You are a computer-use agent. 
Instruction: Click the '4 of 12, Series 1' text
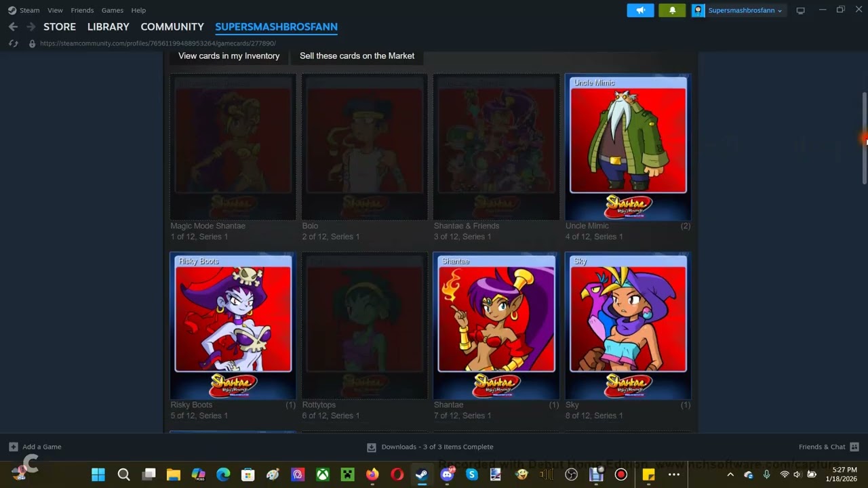tap(594, 237)
